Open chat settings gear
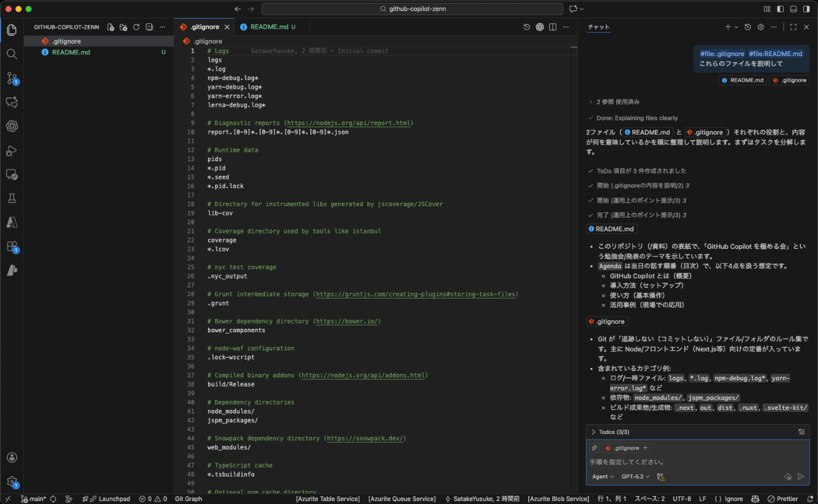818x504 pixels. [761, 27]
